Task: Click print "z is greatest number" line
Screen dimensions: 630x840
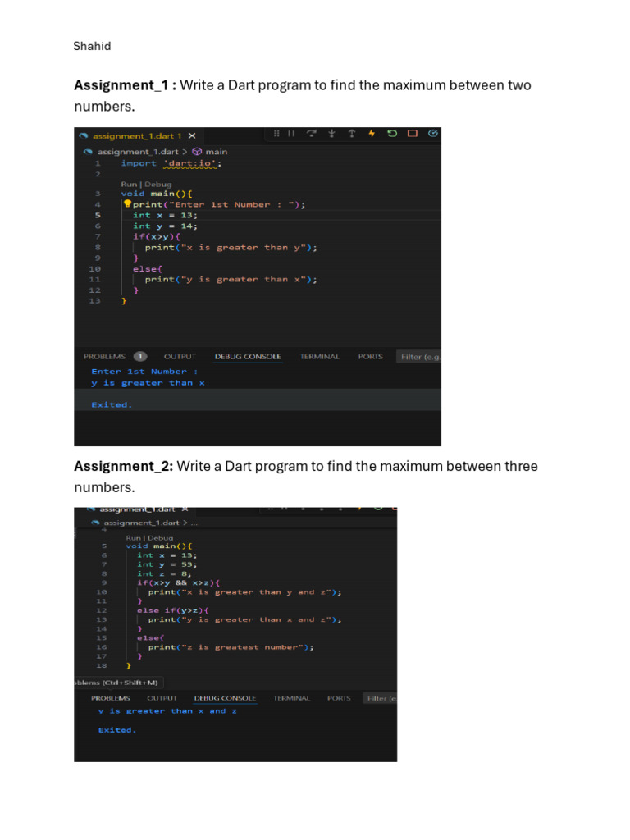Action: click(231, 647)
